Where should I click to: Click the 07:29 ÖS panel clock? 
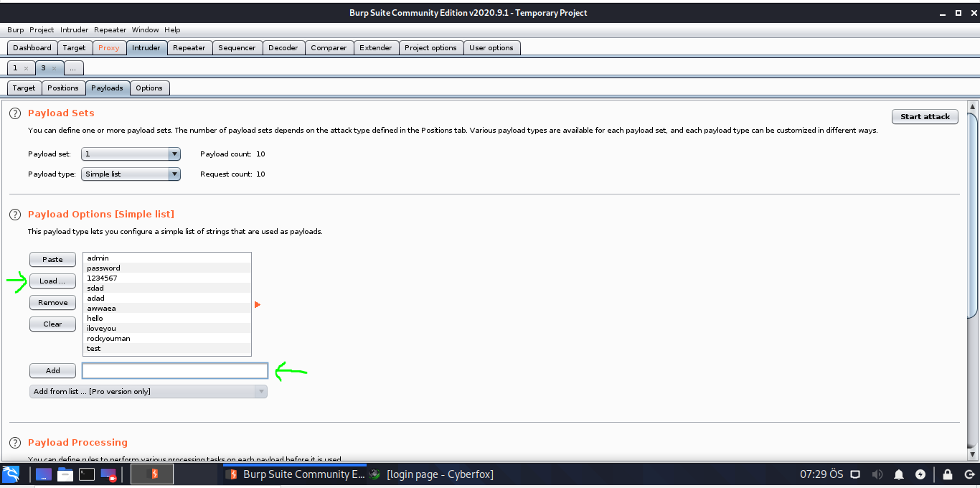point(821,474)
